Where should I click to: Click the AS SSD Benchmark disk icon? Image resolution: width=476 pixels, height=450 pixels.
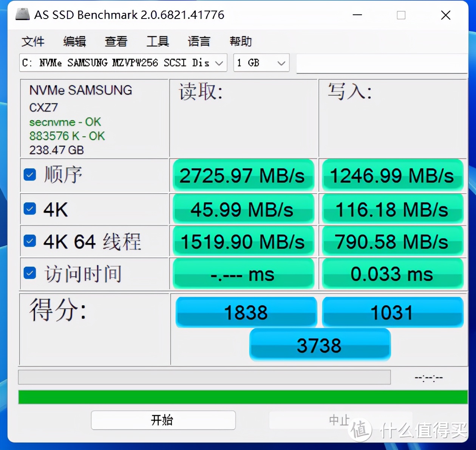click(22, 14)
